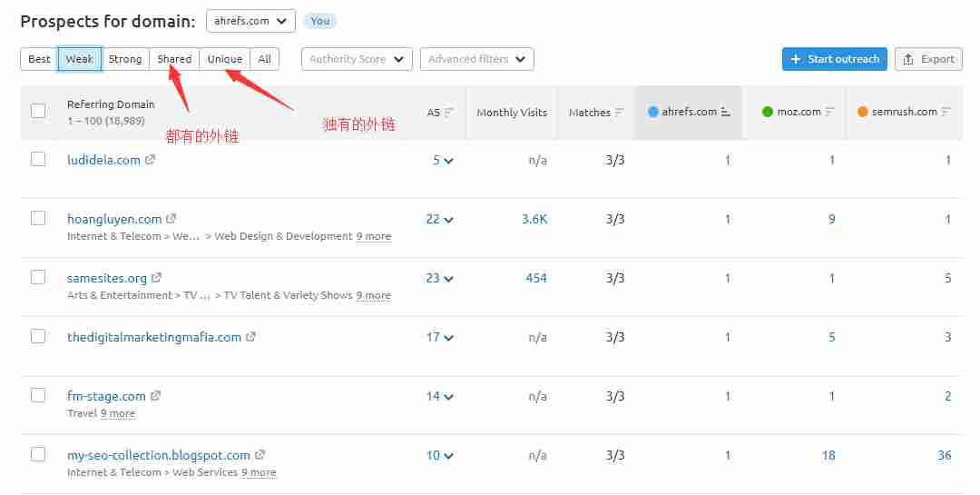The height and width of the screenshot is (495, 980).
Task: Select the Unique prospects tab
Action: [224, 59]
